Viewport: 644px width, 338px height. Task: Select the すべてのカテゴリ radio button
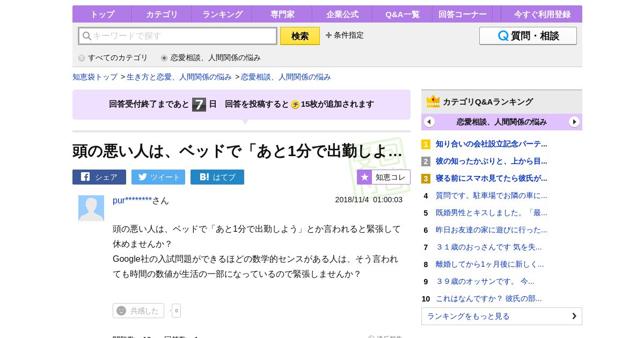(x=82, y=58)
